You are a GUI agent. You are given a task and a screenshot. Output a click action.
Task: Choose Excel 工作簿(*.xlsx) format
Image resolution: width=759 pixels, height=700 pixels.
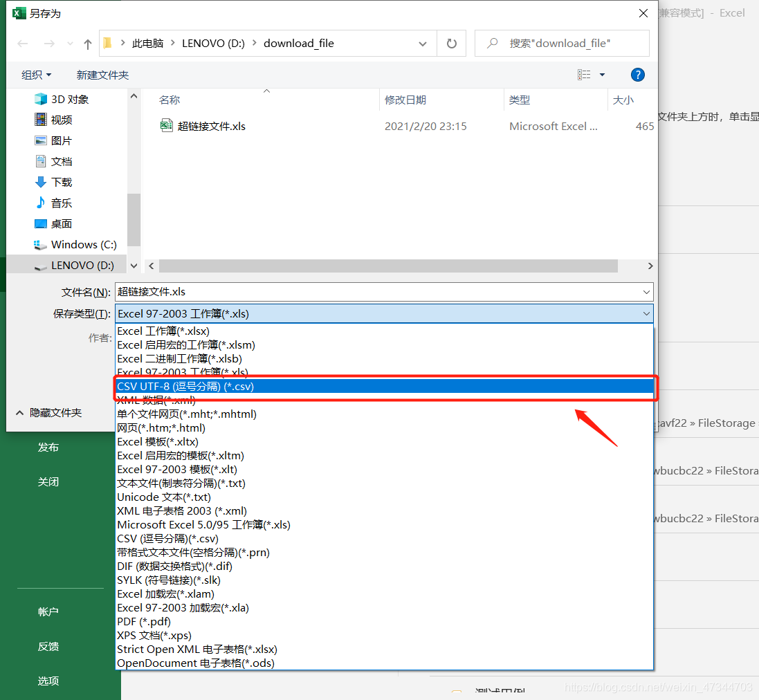pos(384,331)
